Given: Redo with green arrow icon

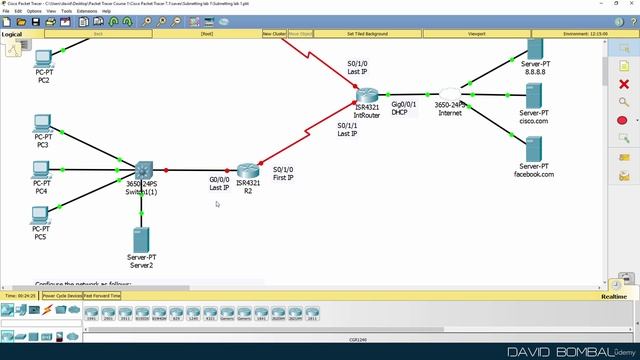Looking at the screenshot, I should [128, 22].
